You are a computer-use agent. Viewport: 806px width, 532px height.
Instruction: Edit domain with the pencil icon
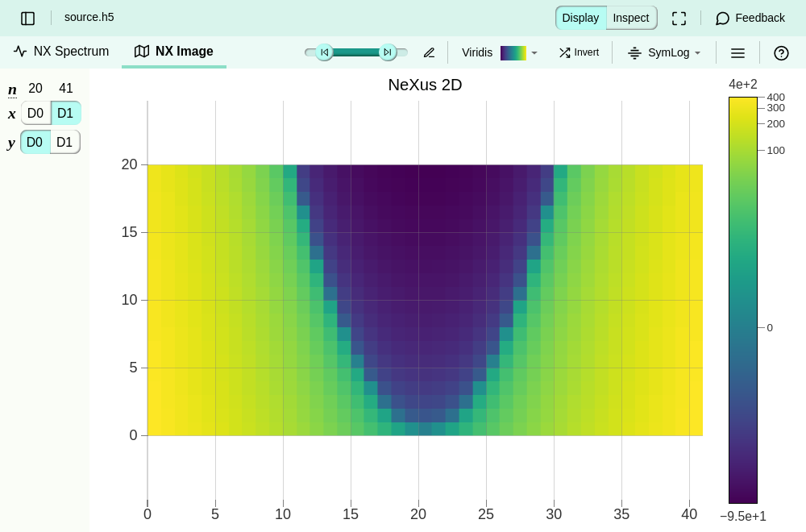point(430,52)
